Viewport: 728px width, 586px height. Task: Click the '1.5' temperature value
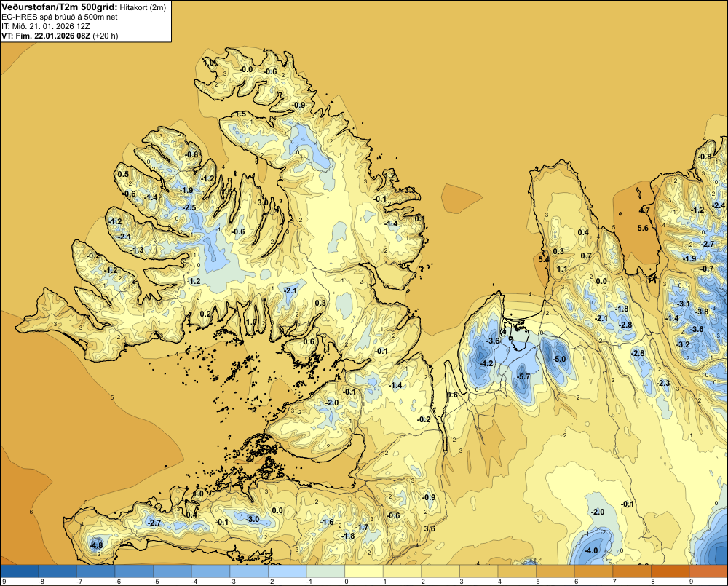pos(240,114)
